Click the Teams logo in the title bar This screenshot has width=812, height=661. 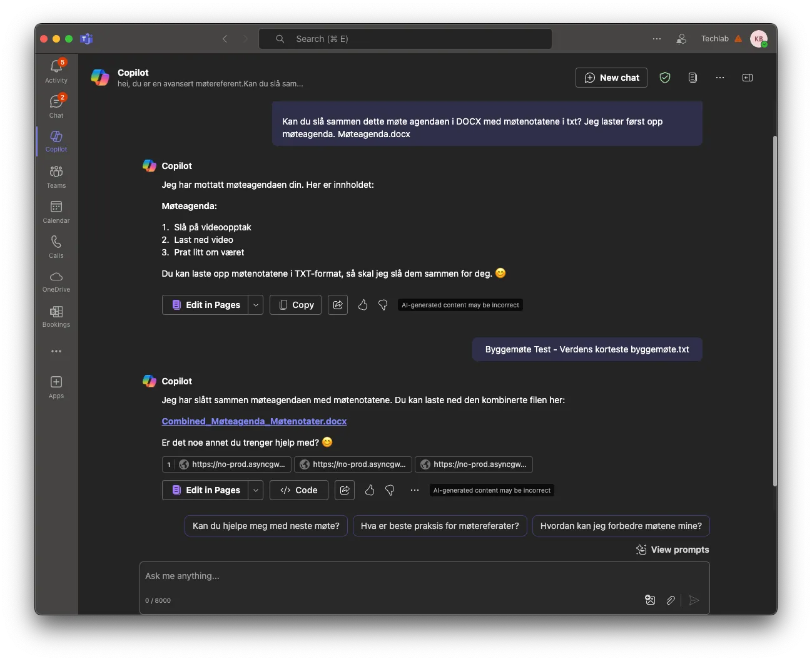[x=86, y=39]
